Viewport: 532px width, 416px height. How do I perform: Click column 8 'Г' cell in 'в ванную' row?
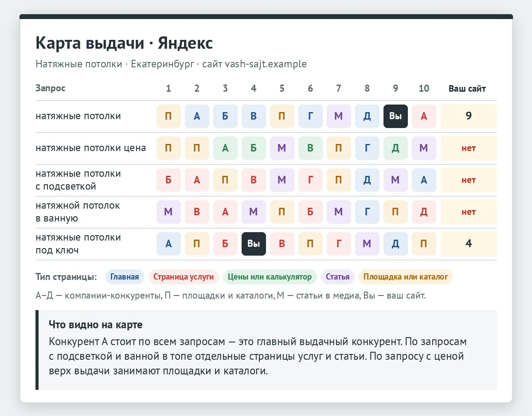(367, 212)
